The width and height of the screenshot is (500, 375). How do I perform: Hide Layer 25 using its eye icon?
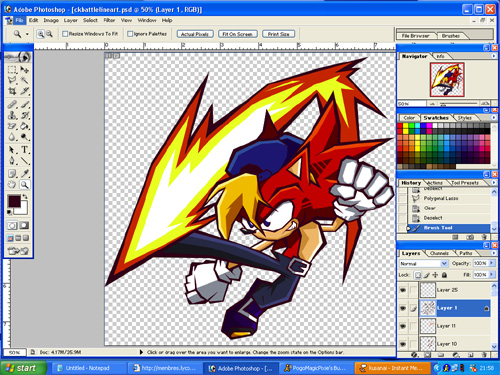click(403, 290)
